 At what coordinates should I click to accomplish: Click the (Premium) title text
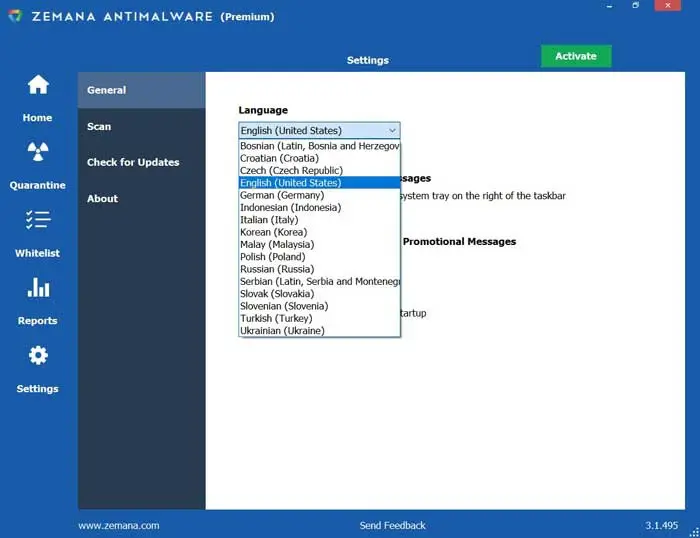click(x=247, y=17)
